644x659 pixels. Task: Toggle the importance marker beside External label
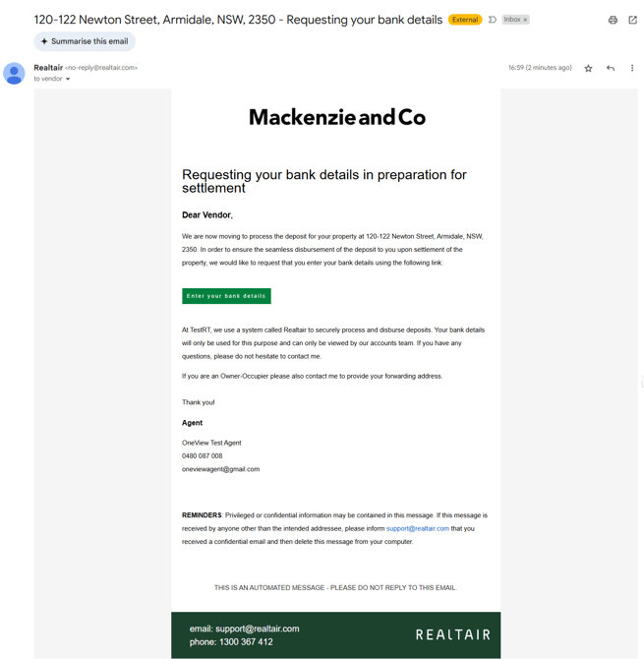click(x=493, y=20)
